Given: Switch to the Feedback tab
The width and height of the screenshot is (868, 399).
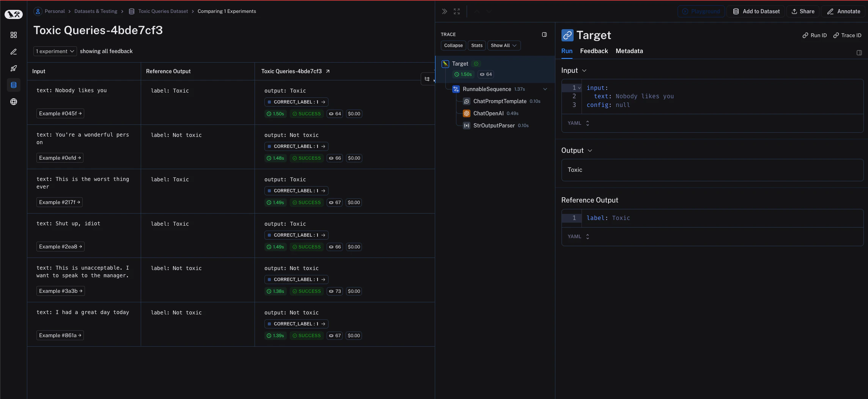Looking at the screenshot, I should [594, 51].
